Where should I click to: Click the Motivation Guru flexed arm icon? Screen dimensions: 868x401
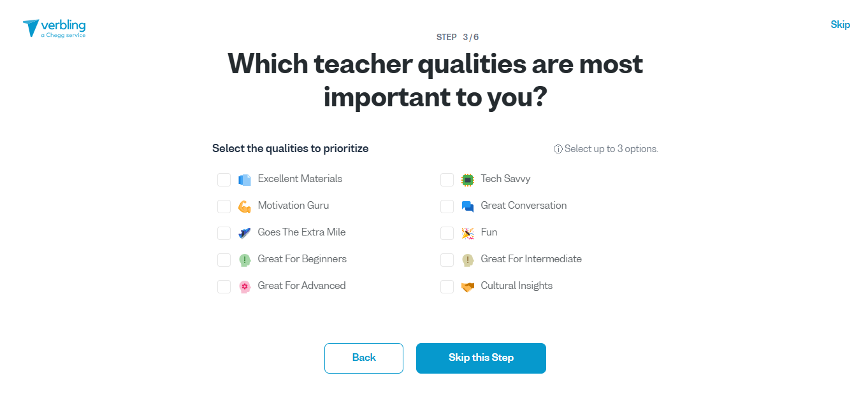click(x=245, y=206)
